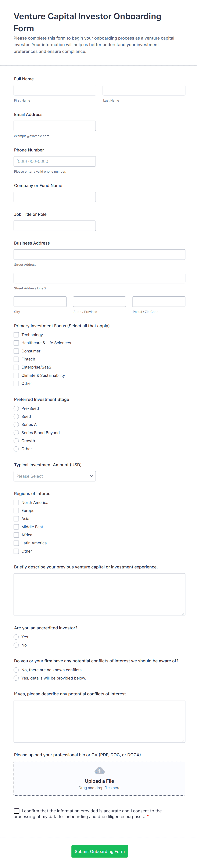This screenshot has width=197, height=868.
Task: Click the investment experience text area
Action: pyautogui.click(x=100, y=594)
